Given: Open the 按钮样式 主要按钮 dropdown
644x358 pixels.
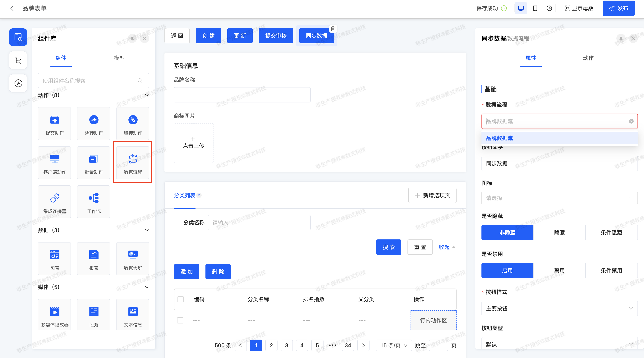Looking at the screenshot, I should (559, 309).
